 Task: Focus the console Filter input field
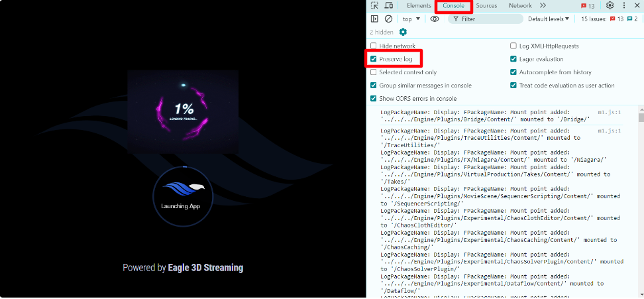(490, 19)
